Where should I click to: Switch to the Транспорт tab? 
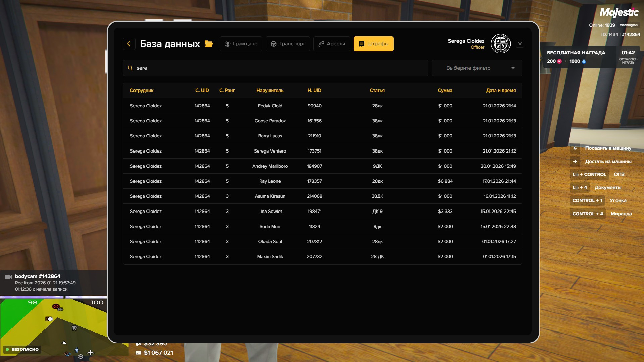pyautogui.click(x=288, y=44)
